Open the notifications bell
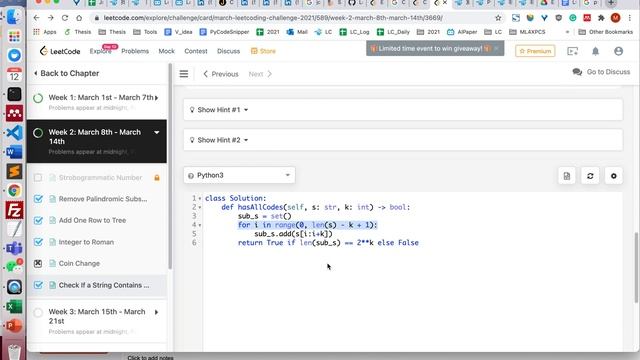The width and height of the screenshot is (640, 360). pos(596,51)
